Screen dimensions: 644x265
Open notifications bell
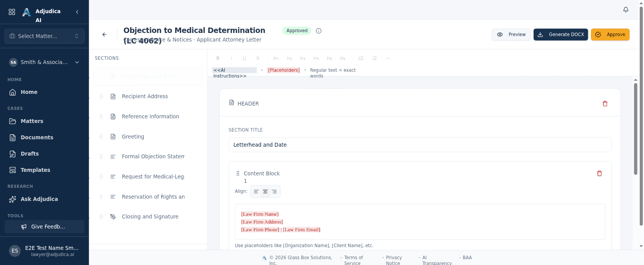pyautogui.click(x=626, y=10)
